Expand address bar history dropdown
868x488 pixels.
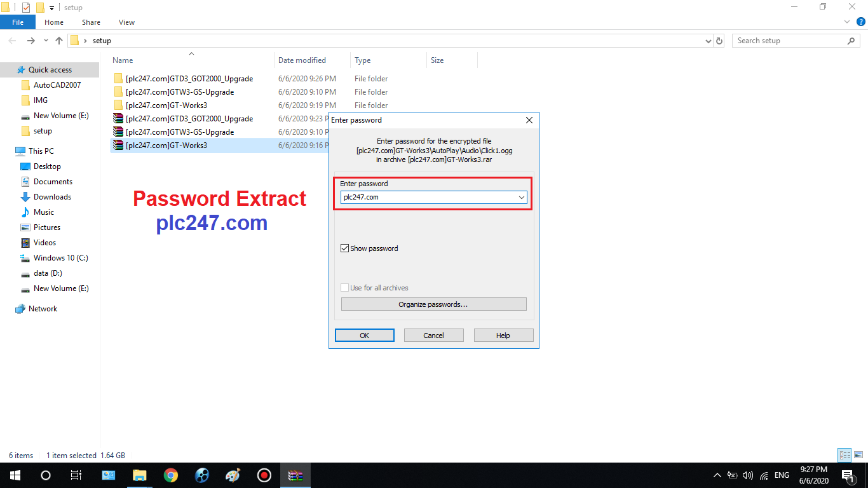click(x=709, y=41)
